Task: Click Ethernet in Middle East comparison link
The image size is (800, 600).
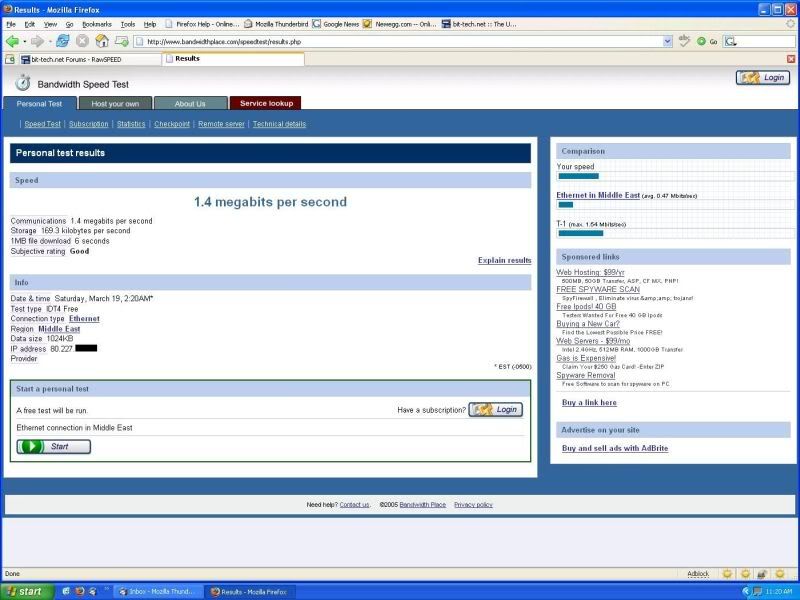Action: pos(598,195)
